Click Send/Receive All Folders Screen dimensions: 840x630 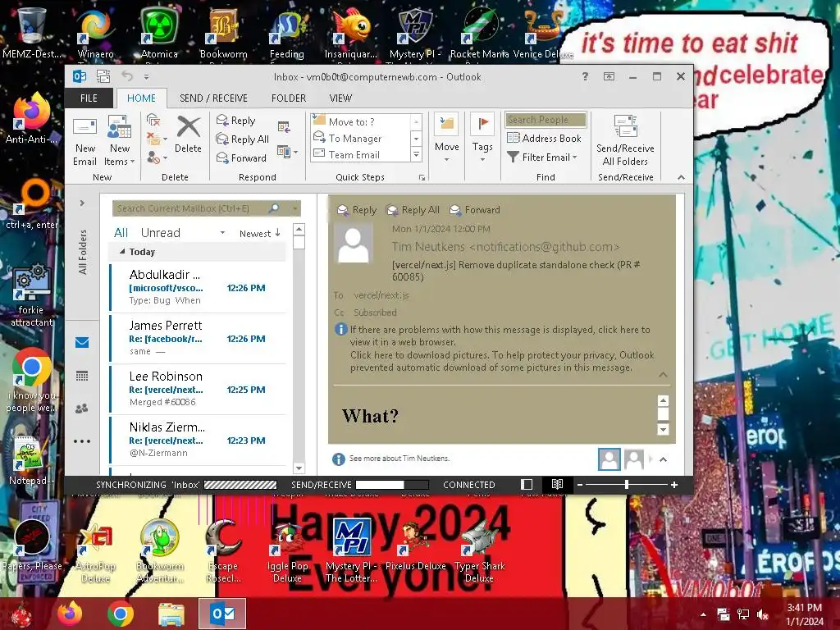click(625, 140)
